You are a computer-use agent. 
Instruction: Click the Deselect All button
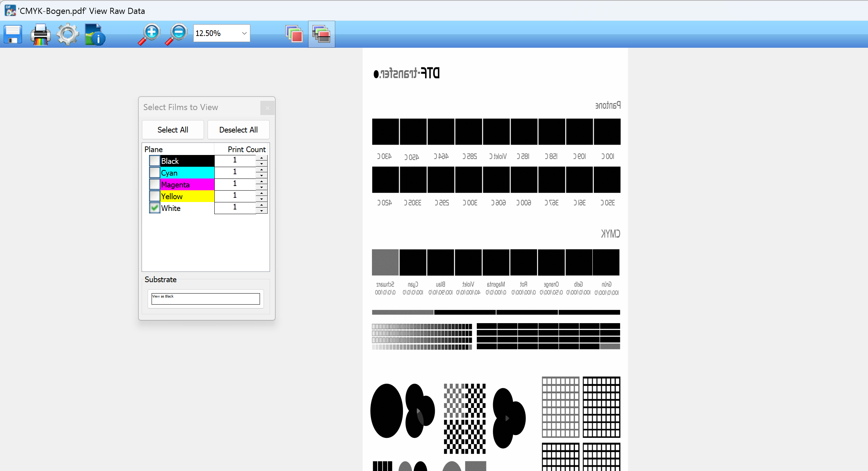pos(239,130)
